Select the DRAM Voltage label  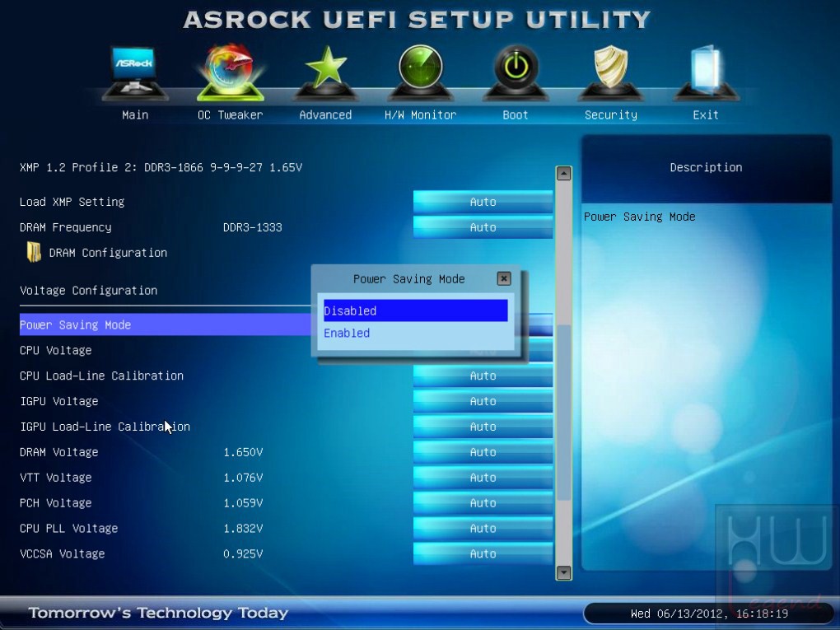pyautogui.click(x=59, y=452)
